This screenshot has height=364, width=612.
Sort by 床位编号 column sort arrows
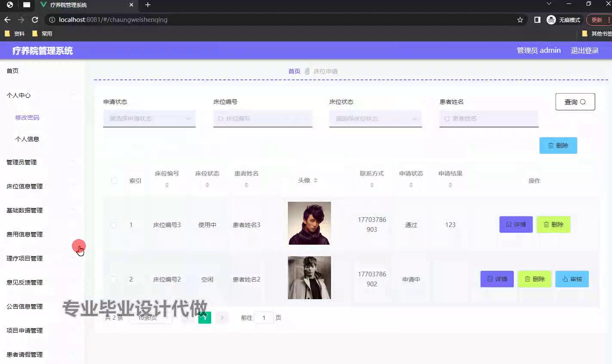167,185
